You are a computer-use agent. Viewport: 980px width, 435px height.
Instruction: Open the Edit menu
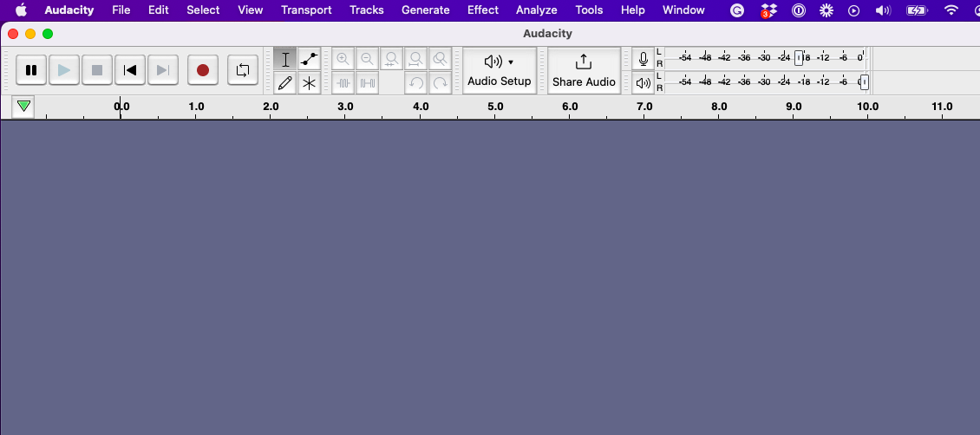(159, 10)
